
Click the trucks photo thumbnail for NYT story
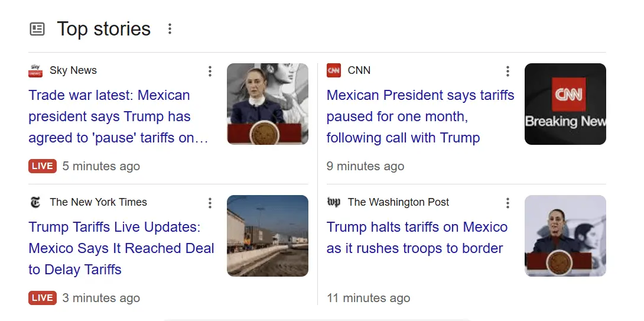[x=268, y=236]
